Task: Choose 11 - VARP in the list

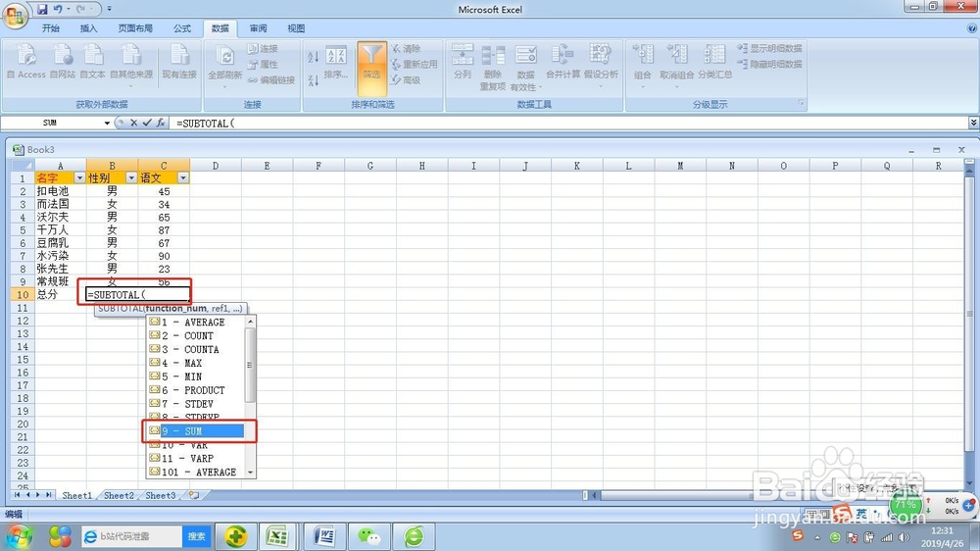Action: point(196,459)
